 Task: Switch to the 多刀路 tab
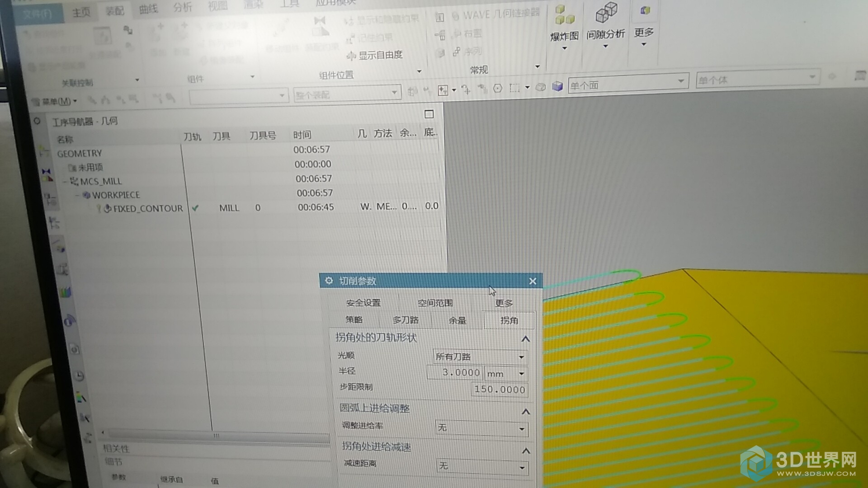point(406,320)
